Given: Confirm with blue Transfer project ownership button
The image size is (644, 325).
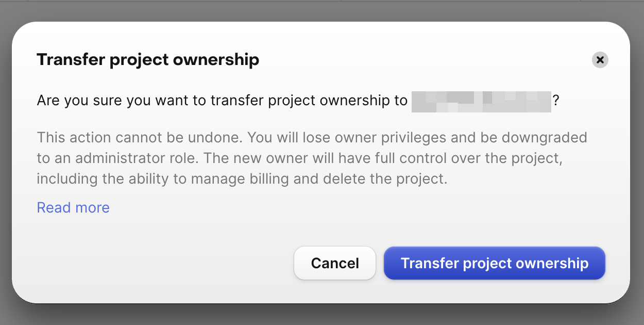Looking at the screenshot, I should pos(494,263).
